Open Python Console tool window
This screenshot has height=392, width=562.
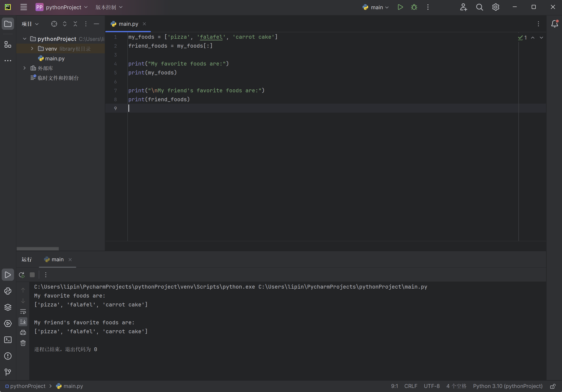(8, 291)
